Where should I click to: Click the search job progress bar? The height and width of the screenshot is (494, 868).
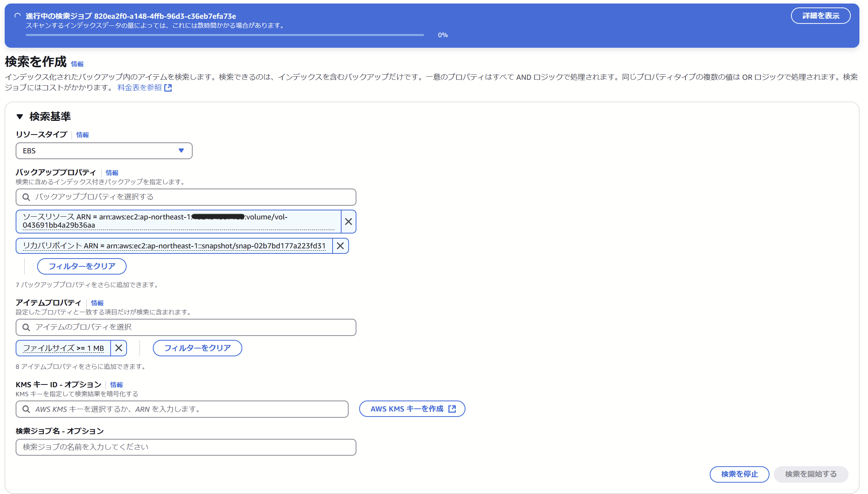click(225, 35)
